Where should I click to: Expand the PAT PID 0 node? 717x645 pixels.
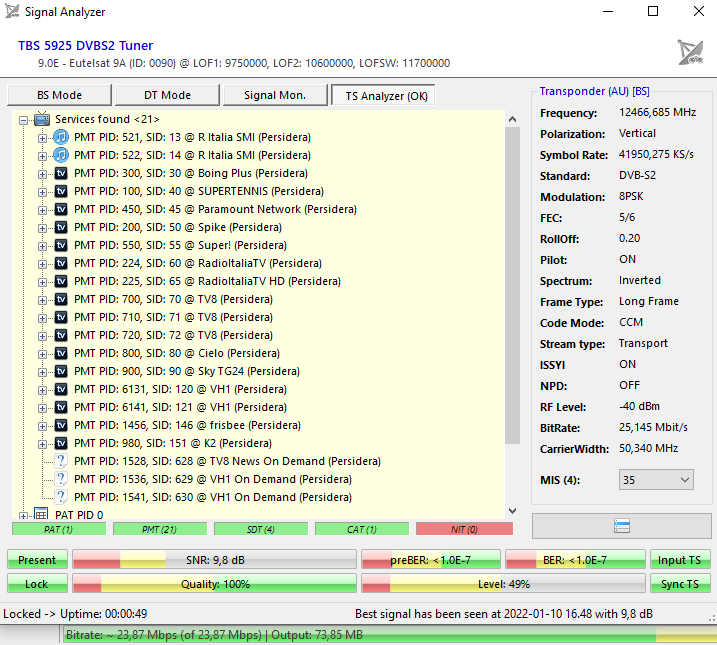(23, 516)
